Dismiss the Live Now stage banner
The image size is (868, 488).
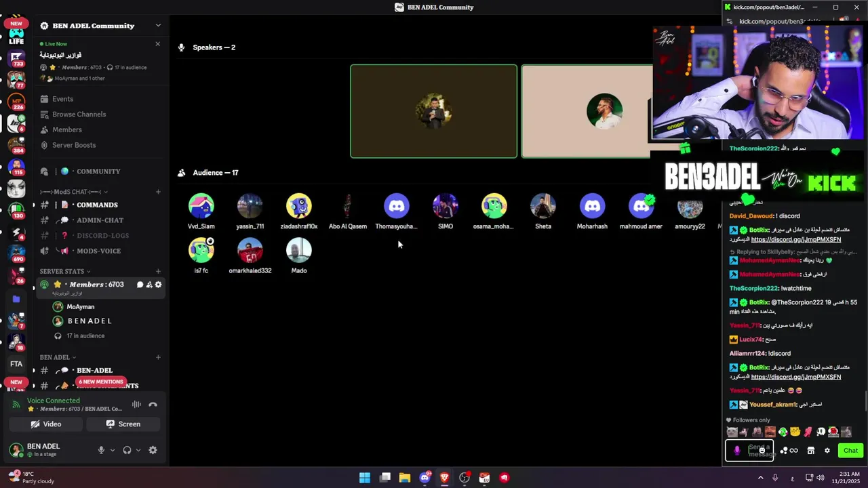[x=158, y=44]
